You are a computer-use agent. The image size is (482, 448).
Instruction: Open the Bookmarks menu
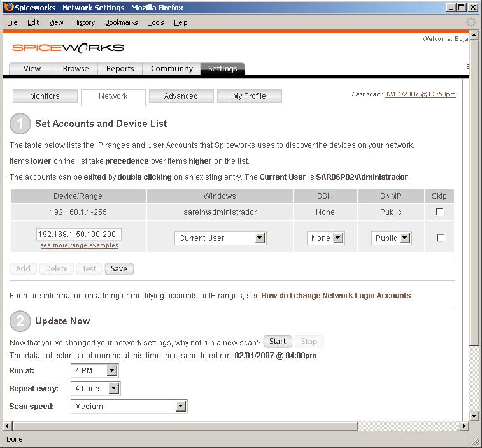click(x=122, y=22)
